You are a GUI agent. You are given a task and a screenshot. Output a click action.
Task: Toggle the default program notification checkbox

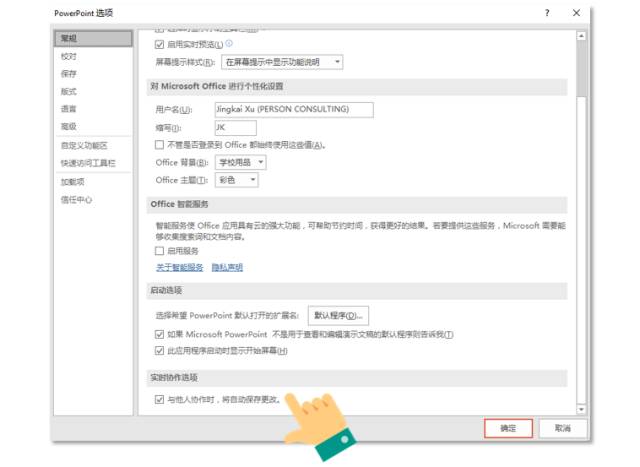coord(159,335)
